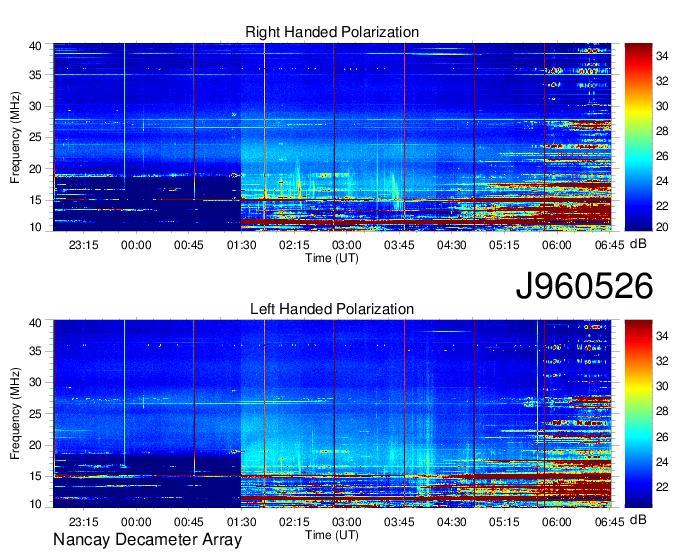The width and height of the screenshot is (680, 552).
Task: Click the Left Handed Polarization spectrogram image
Action: click(x=332, y=414)
